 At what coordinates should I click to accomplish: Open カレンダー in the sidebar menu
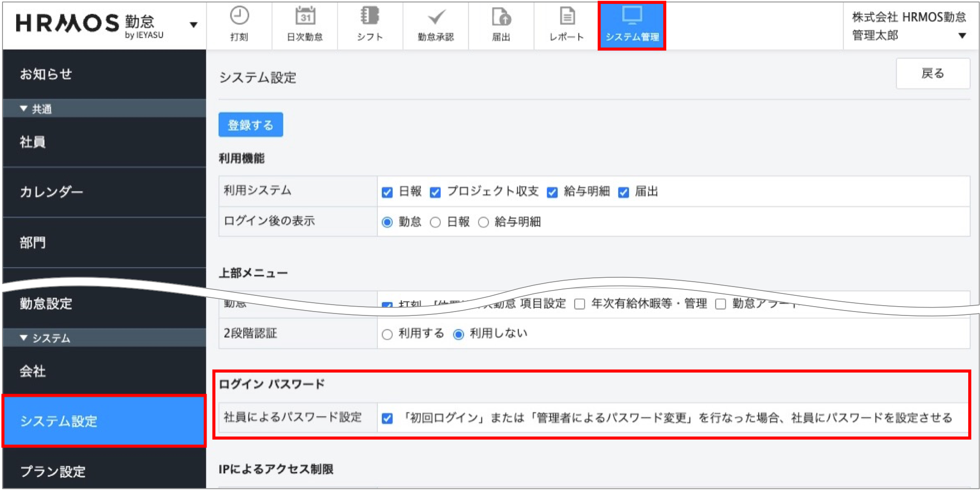(51, 192)
